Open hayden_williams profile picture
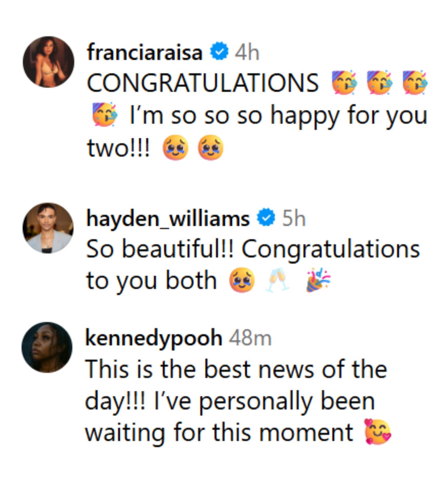 pos(48,228)
